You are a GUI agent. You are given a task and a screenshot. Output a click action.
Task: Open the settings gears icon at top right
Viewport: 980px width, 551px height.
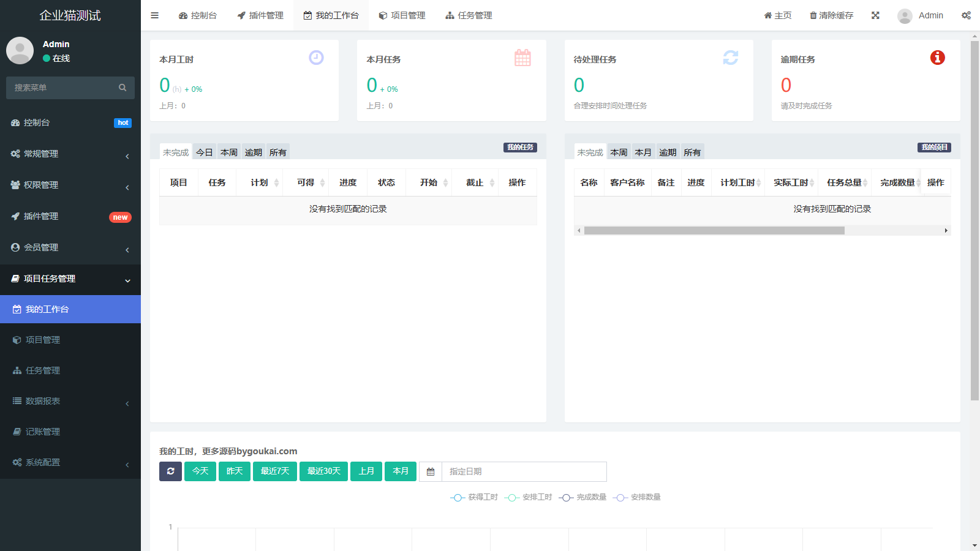pyautogui.click(x=966, y=15)
